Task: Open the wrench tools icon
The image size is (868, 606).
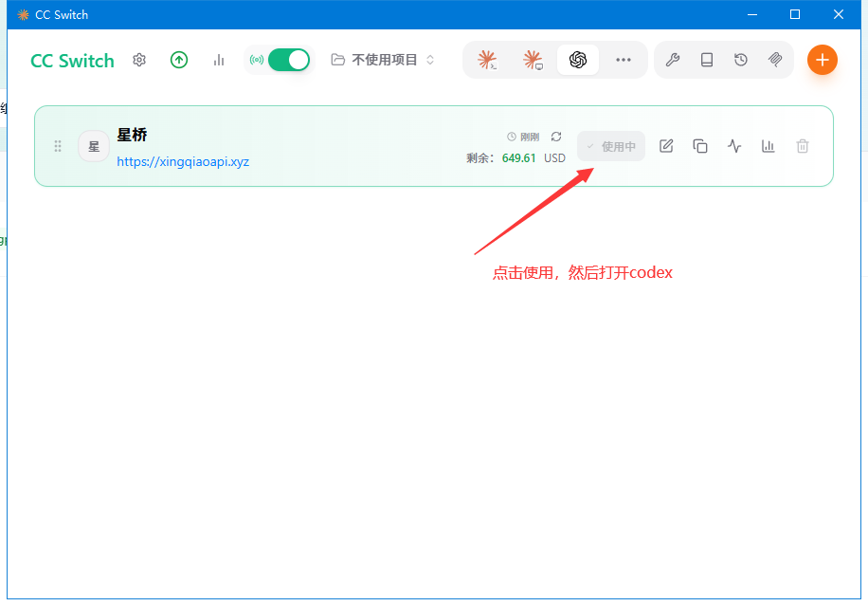Action: (x=673, y=60)
